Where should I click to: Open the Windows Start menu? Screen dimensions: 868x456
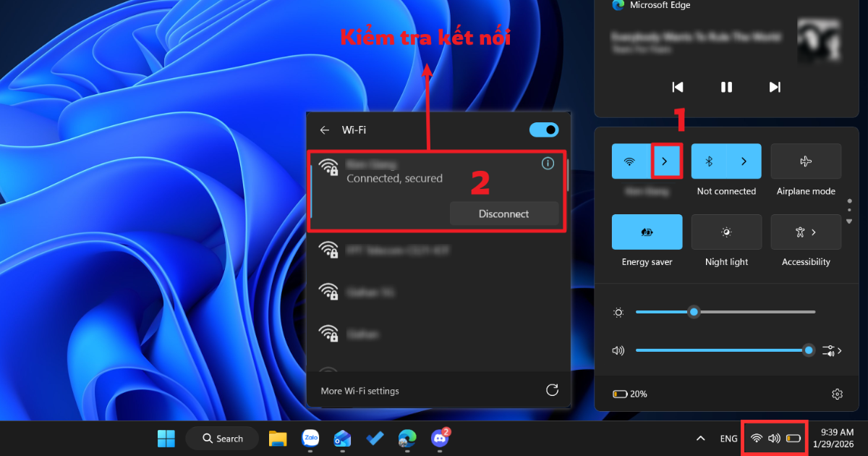(166, 438)
